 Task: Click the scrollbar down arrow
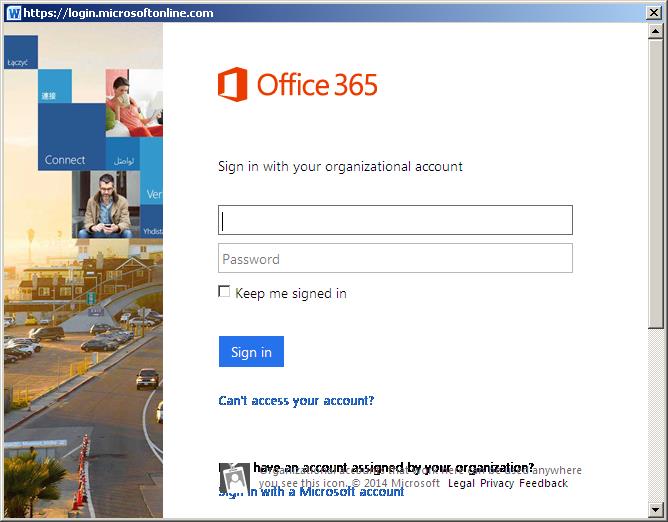(x=655, y=509)
